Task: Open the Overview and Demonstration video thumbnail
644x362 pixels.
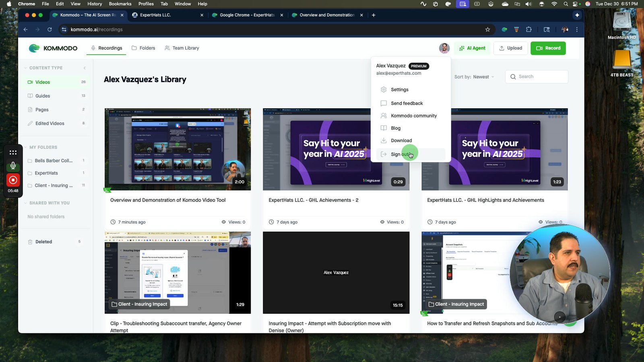Action: click(x=178, y=149)
